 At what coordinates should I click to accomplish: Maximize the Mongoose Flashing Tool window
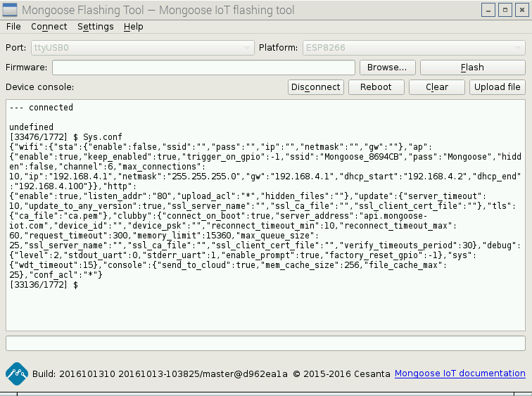(x=505, y=11)
